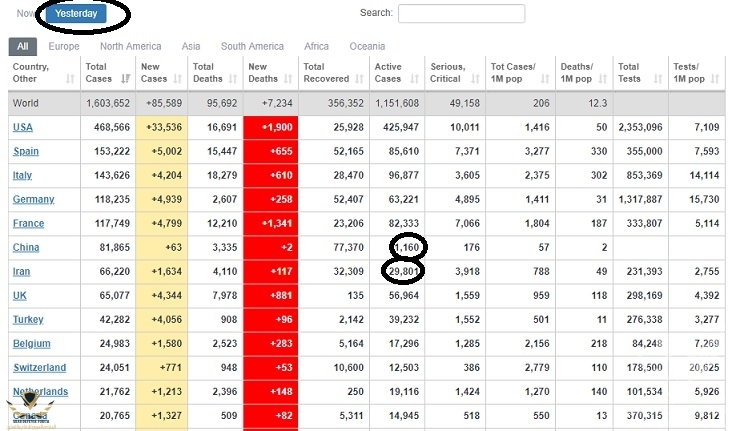Screen dimensions: 732x431
Task: Sort the table by Active Cases
Action: tap(417, 79)
